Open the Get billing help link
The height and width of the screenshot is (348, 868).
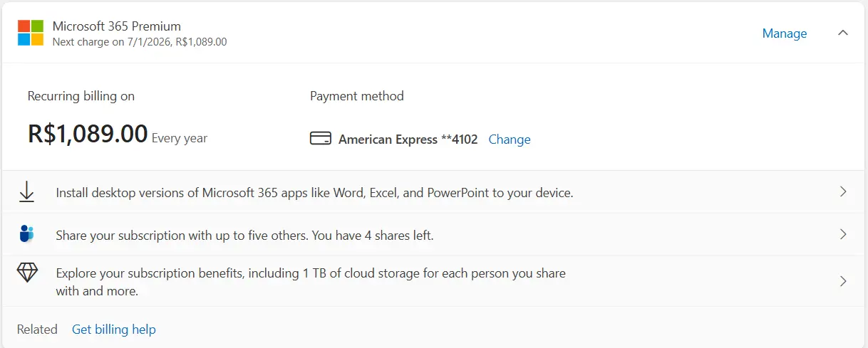114,329
